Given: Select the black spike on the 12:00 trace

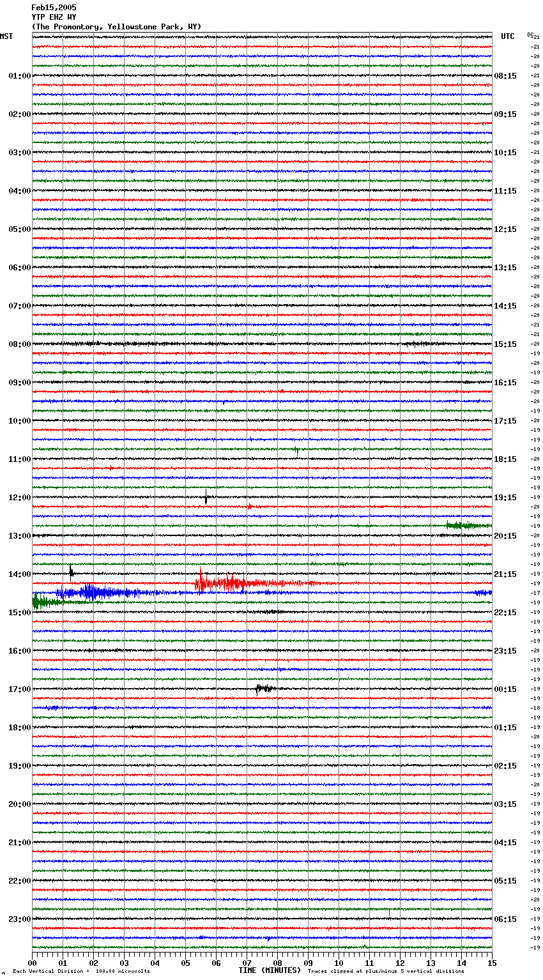Looking at the screenshot, I should (x=206, y=496).
